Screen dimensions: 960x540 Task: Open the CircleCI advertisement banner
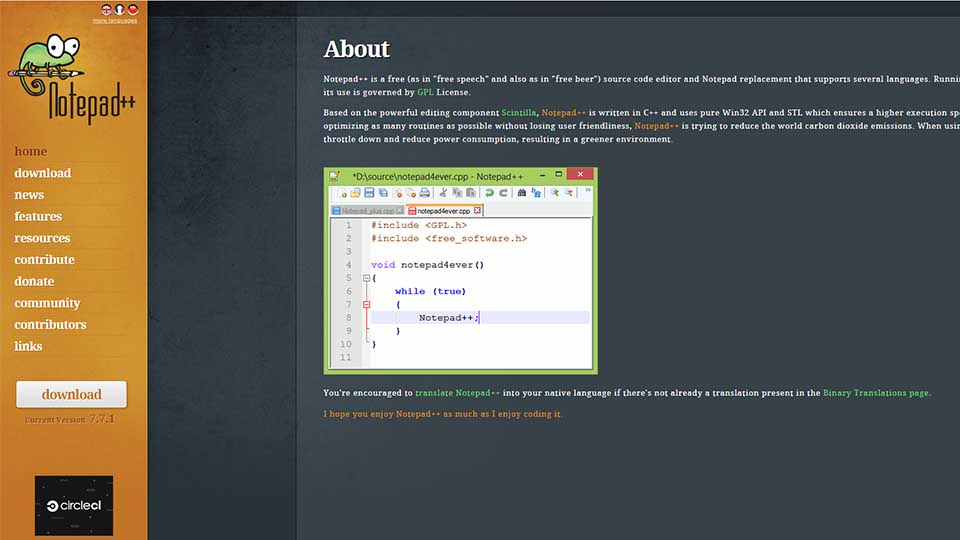click(x=74, y=506)
